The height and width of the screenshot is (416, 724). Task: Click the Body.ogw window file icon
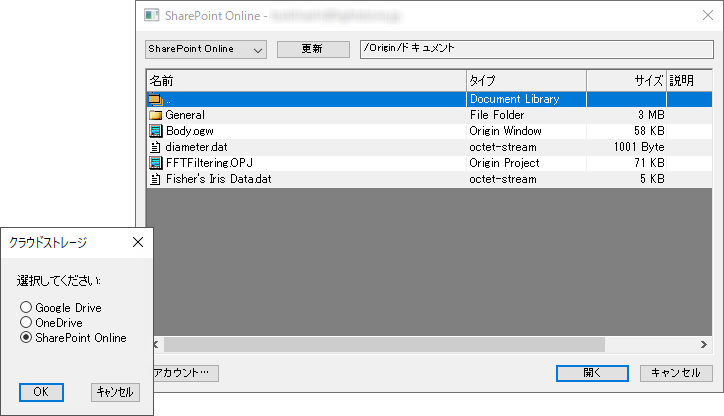(x=155, y=131)
